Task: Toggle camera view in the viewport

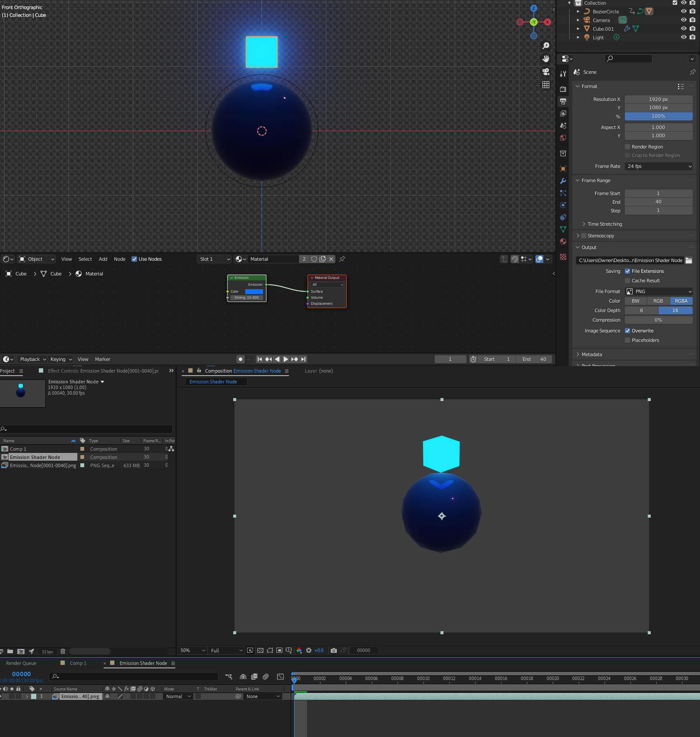Action: tap(546, 72)
